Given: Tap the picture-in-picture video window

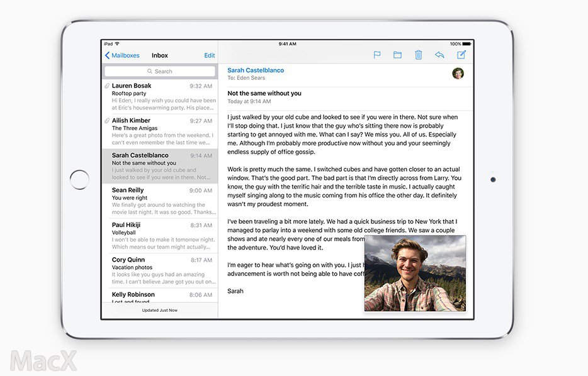Looking at the screenshot, I should coord(415,274).
